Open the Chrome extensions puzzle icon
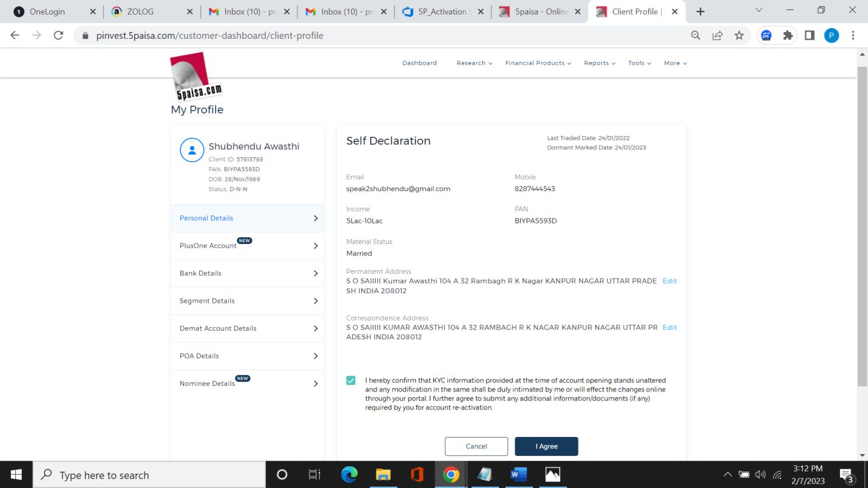Screen dimensions: 868x488 coord(788,35)
